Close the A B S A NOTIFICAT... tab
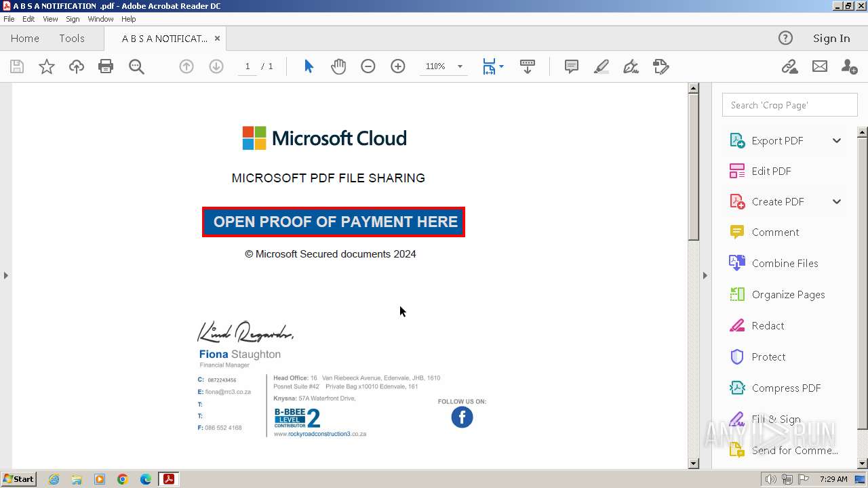This screenshot has width=868, height=488. pyautogui.click(x=217, y=39)
